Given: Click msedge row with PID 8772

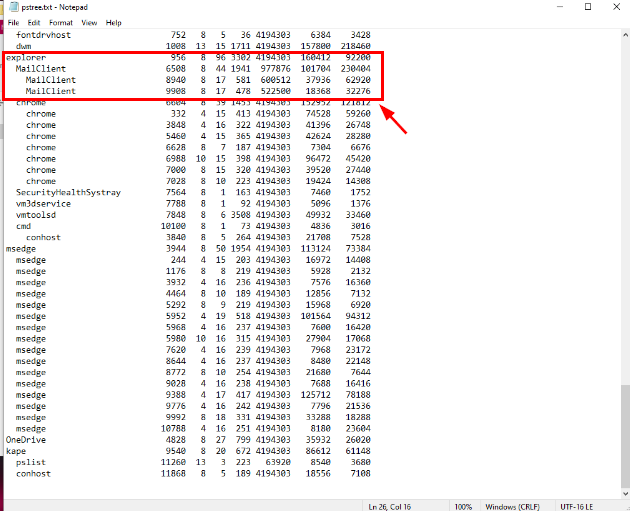Looking at the screenshot, I should click(x=193, y=372).
